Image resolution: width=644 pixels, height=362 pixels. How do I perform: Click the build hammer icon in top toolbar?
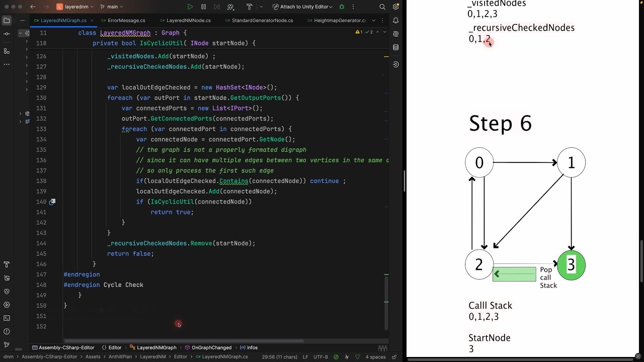pyautogui.click(x=249, y=7)
